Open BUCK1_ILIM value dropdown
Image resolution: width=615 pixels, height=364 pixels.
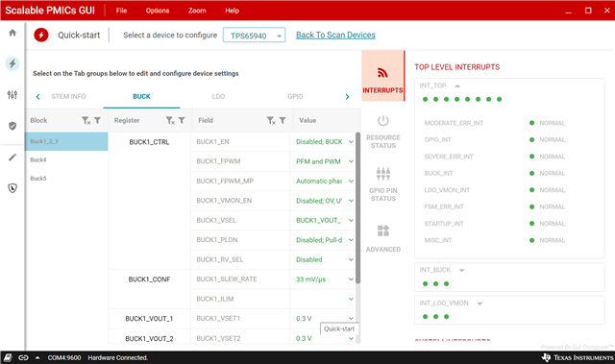click(351, 299)
